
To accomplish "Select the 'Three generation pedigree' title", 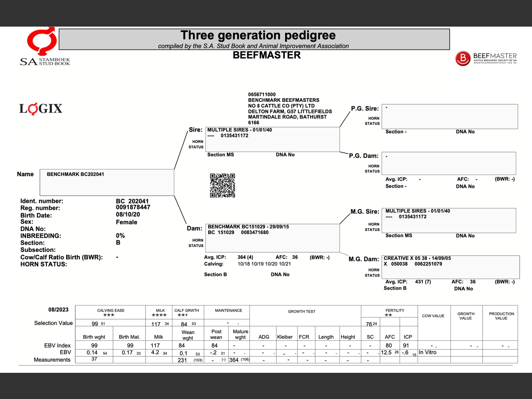I will click(258, 35).
